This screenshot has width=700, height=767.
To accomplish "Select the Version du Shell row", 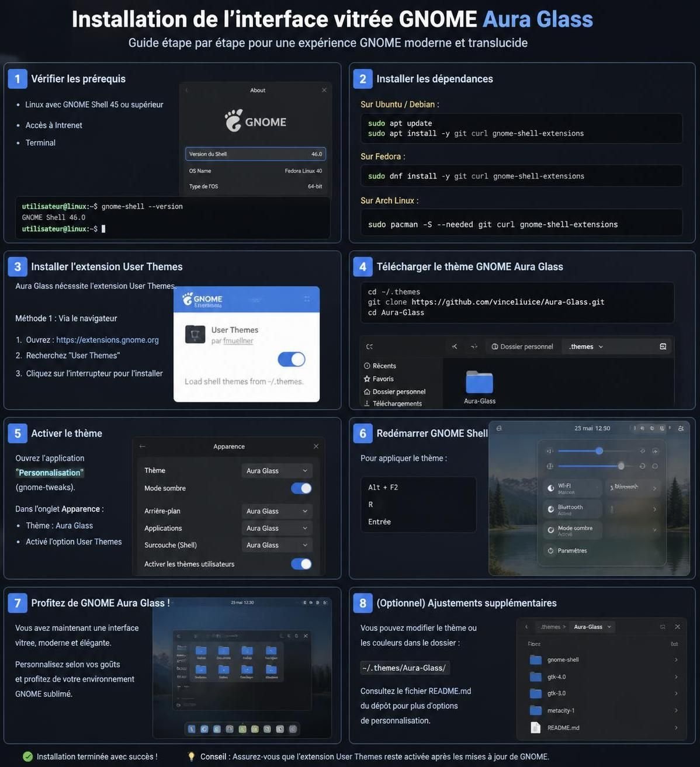I will (255, 154).
